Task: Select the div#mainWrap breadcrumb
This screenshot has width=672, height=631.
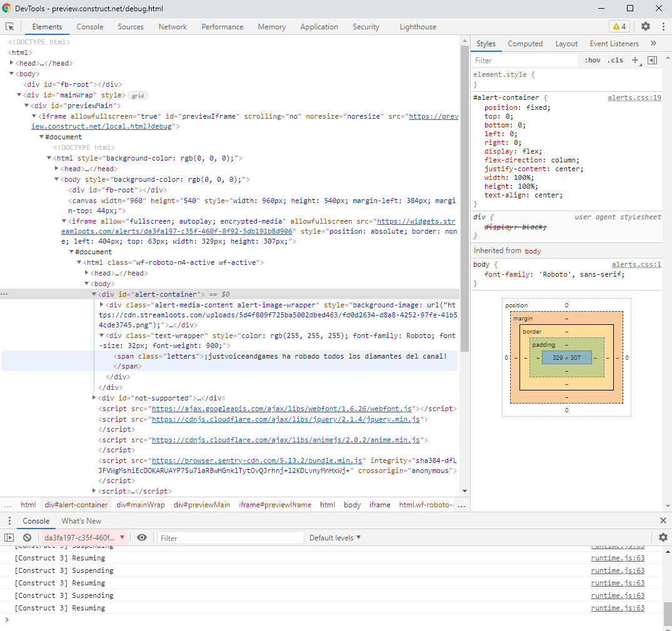Action: click(x=141, y=505)
